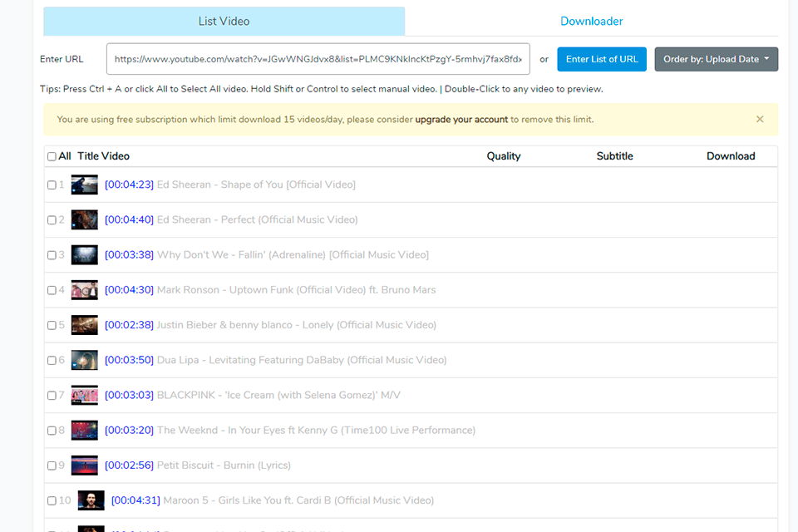
Task: Dismiss the free subscription notice with X
Action: 759,119
